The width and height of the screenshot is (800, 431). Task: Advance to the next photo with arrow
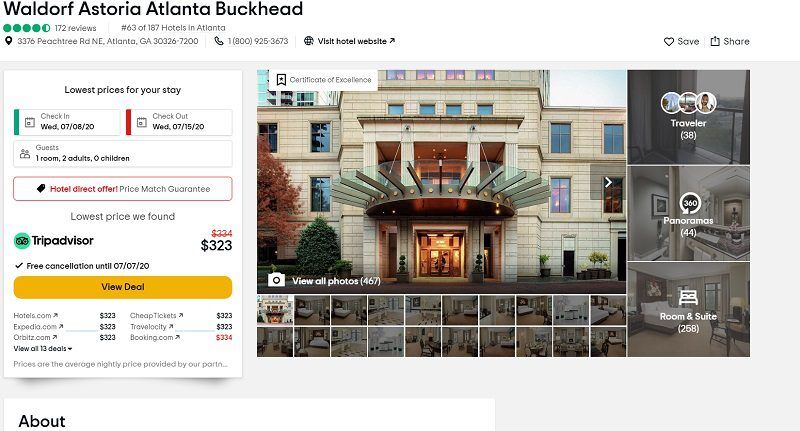(x=608, y=182)
